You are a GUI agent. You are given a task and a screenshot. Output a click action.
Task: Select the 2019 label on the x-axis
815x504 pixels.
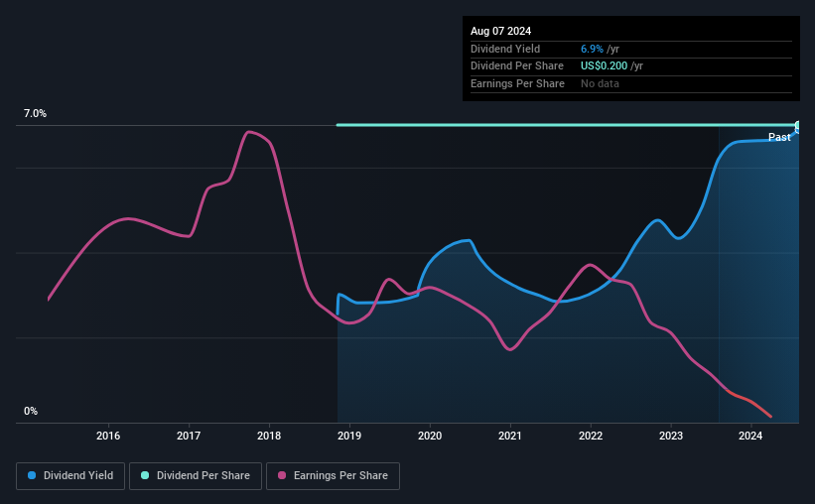click(349, 436)
